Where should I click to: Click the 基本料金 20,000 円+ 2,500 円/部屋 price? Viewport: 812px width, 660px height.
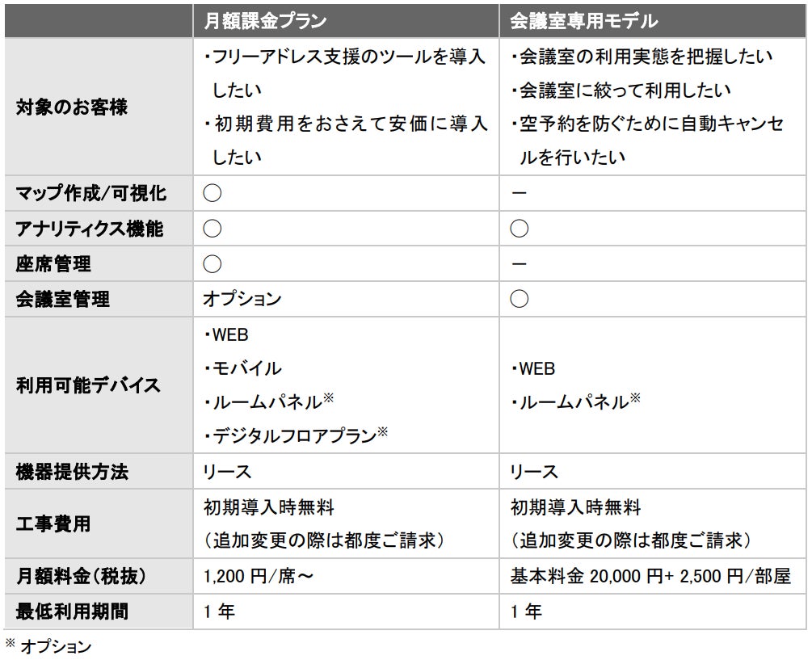coord(650,577)
